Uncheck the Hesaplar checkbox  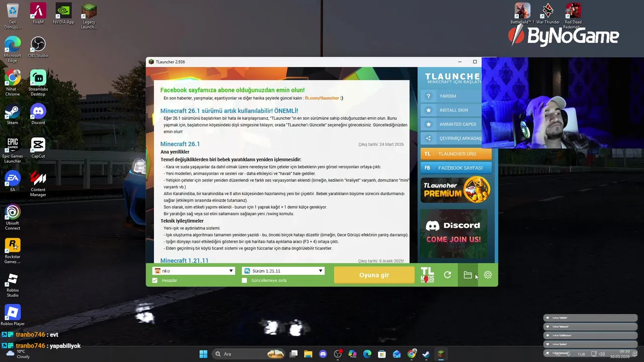pyautogui.click(x=155, y=281)
